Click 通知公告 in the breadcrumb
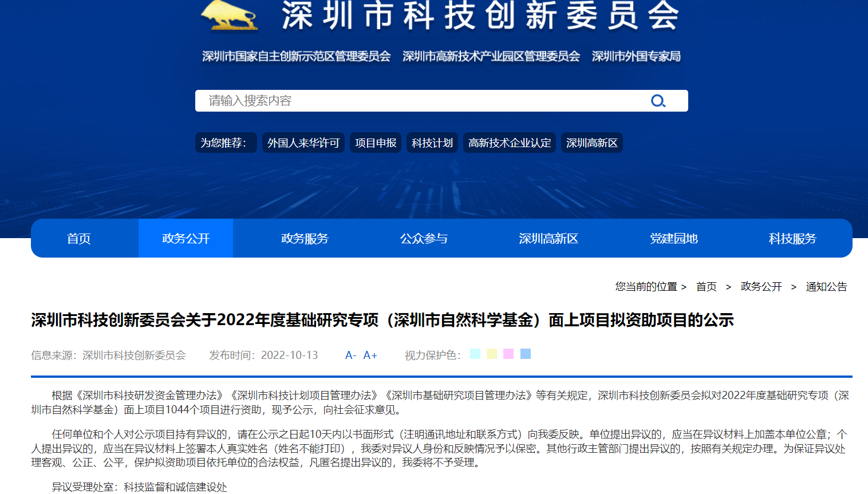The height and width of the screenshot is (494, 868). pos(826,287)
